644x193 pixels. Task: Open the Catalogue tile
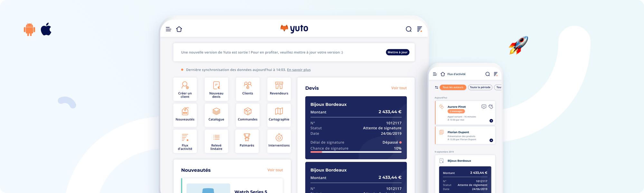click(x=216, y=115)
